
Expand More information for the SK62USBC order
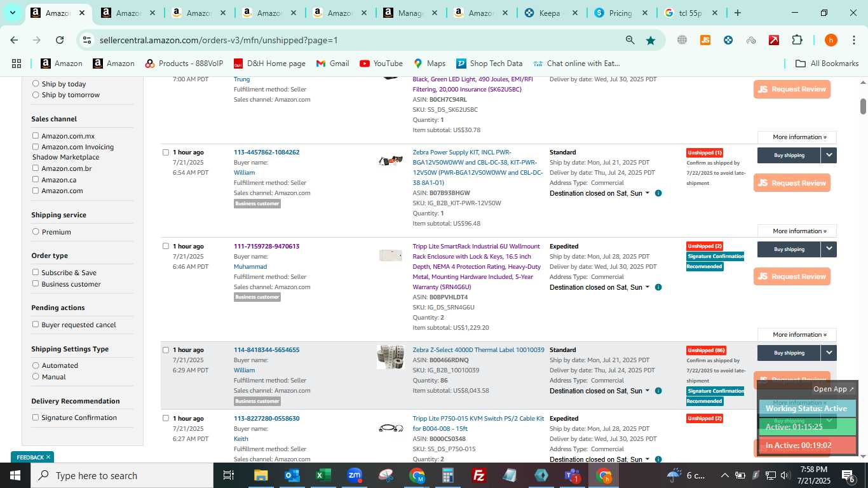click(797, 137)
